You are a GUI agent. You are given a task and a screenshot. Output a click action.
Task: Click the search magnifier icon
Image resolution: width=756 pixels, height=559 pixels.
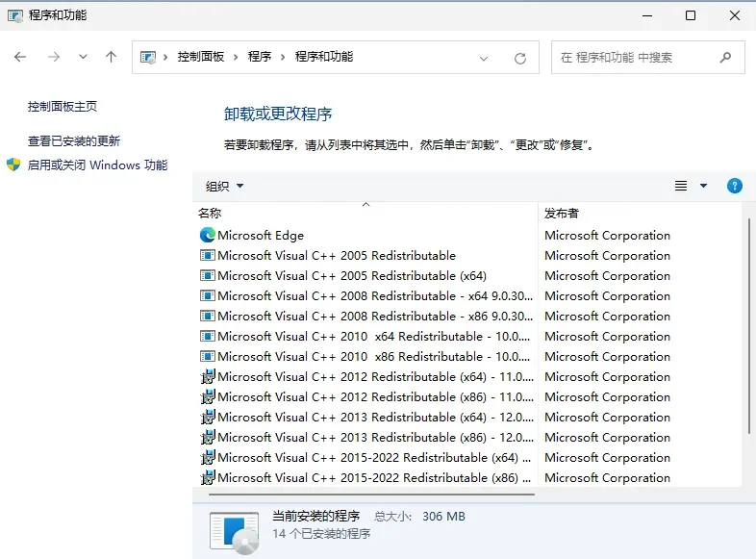[x=725, y=58]
